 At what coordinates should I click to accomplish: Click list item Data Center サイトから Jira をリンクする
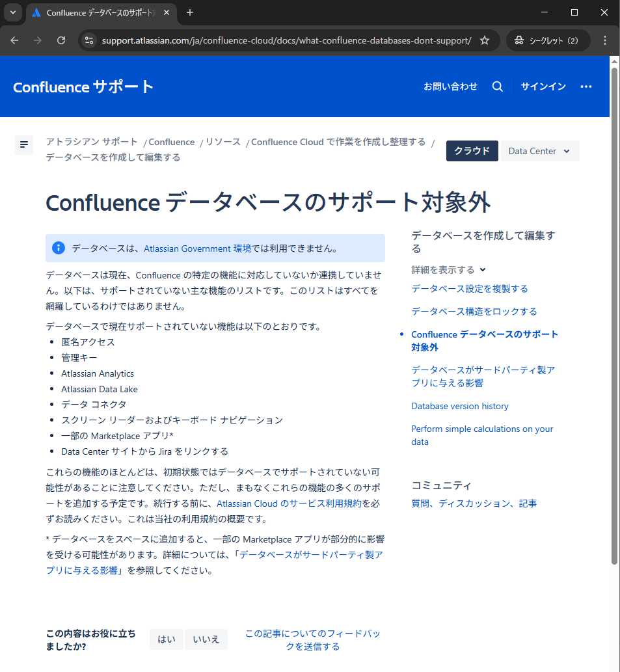[144, 451]
